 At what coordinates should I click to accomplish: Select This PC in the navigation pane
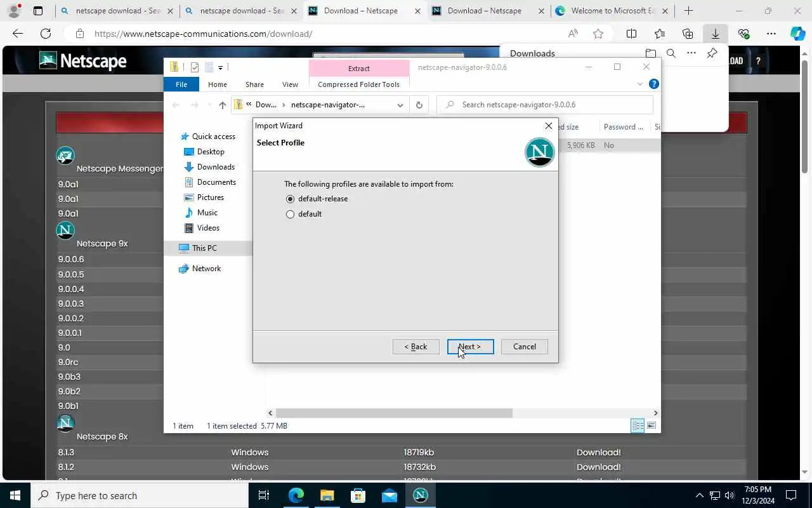pyautogui.click(x=204, y=248)
